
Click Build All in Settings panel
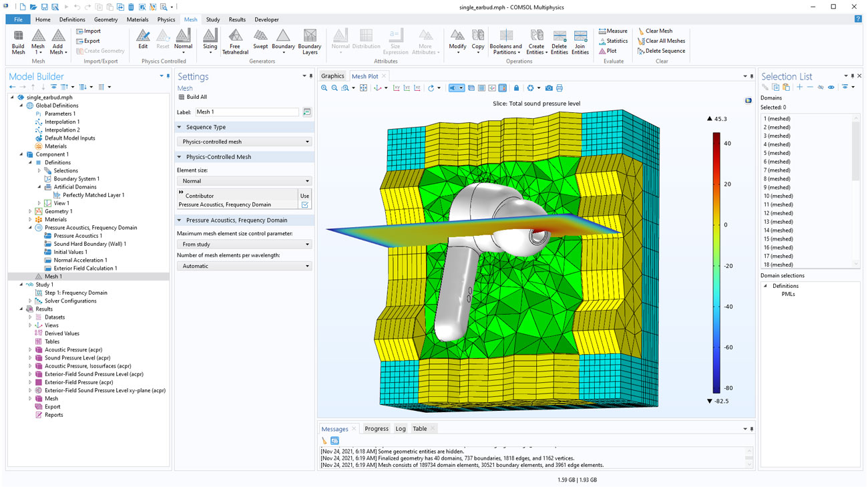point(192,98)
